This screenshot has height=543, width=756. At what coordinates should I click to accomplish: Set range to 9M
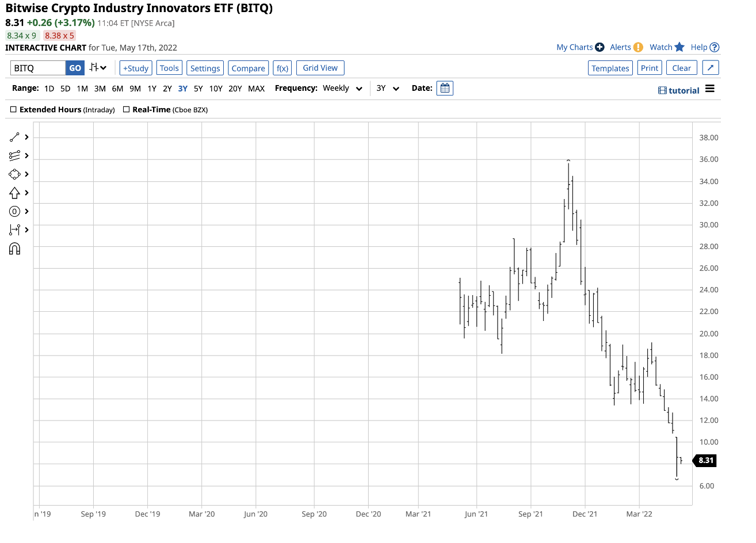click(x=135, y=89)
